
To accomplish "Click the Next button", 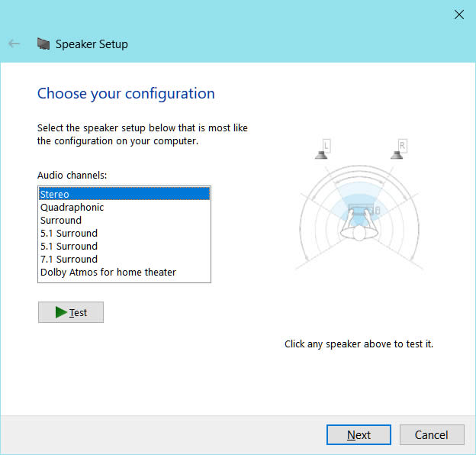I will 359,435.
